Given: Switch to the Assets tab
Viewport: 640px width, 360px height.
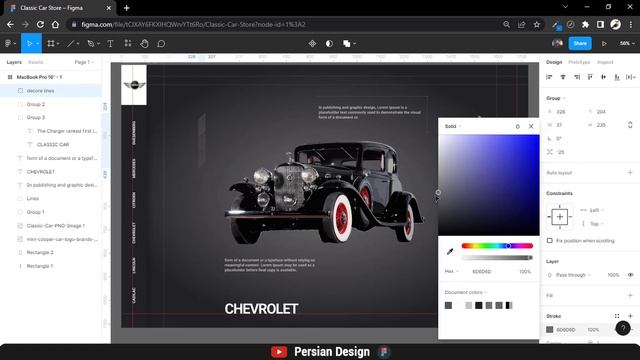Looking at the screenshot, I should pos(36,62).
